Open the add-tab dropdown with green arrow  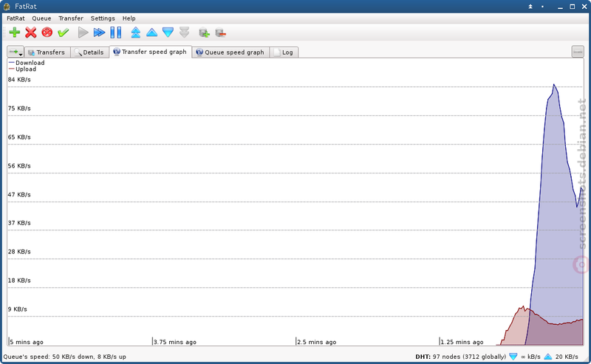pos(16,52)
